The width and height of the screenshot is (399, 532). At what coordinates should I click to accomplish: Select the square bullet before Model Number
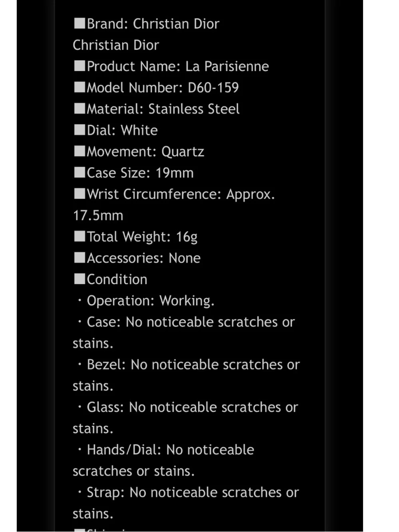click(x=79, y=87)
